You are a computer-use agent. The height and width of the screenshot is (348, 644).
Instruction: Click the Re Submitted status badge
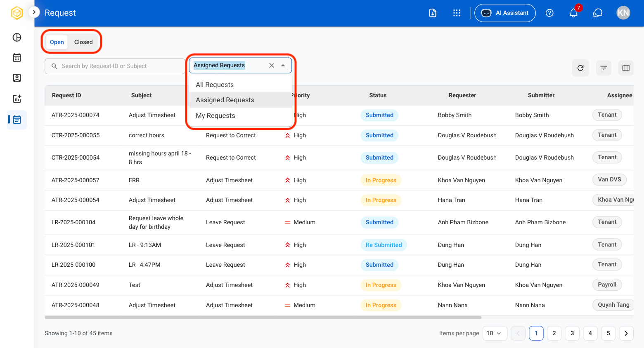click(384, 245)
